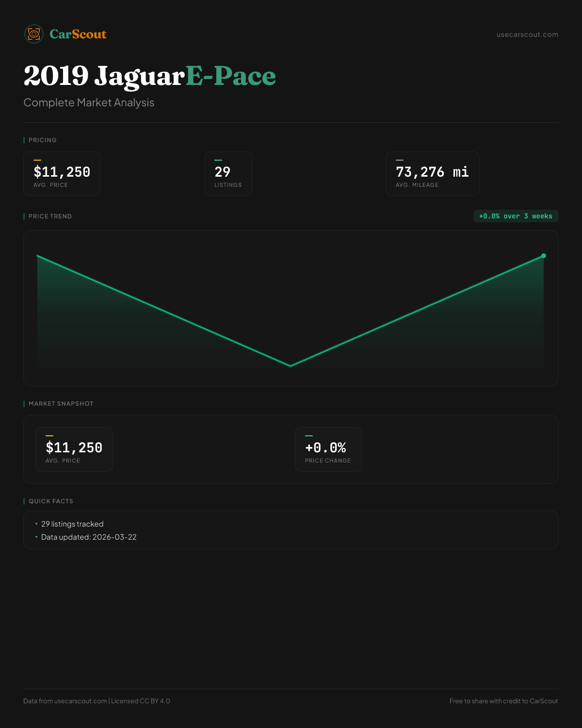The image size is (582, 728).
Task: Click the 2019 Jaguar E-Pace title
Action: click(149, 76)
